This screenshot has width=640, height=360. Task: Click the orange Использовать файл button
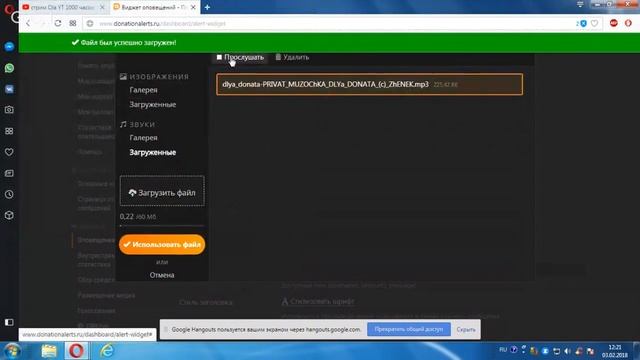click(162, 244)
